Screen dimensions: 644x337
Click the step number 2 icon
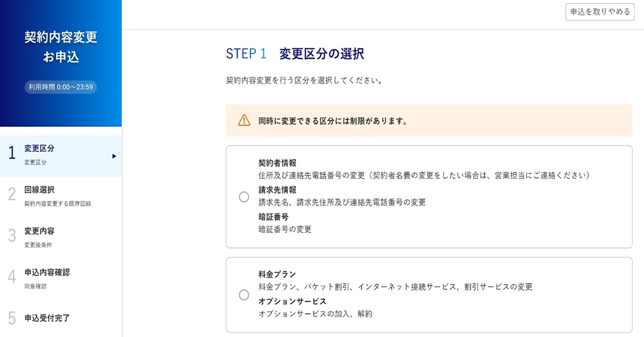12,195
